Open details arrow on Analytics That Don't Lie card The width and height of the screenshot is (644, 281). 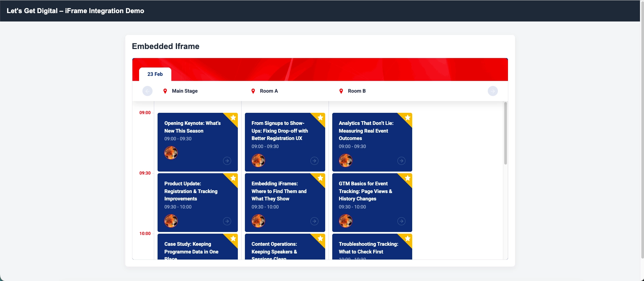pos(401,161)
